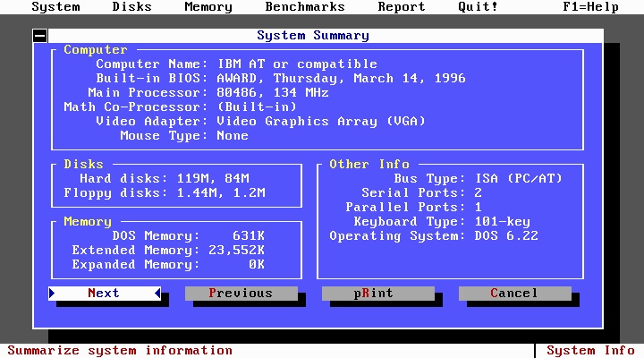Click the 'Disks' group heading
This screenshot has width=644, height=358.
pyautogui.click(x=83, y=165)
